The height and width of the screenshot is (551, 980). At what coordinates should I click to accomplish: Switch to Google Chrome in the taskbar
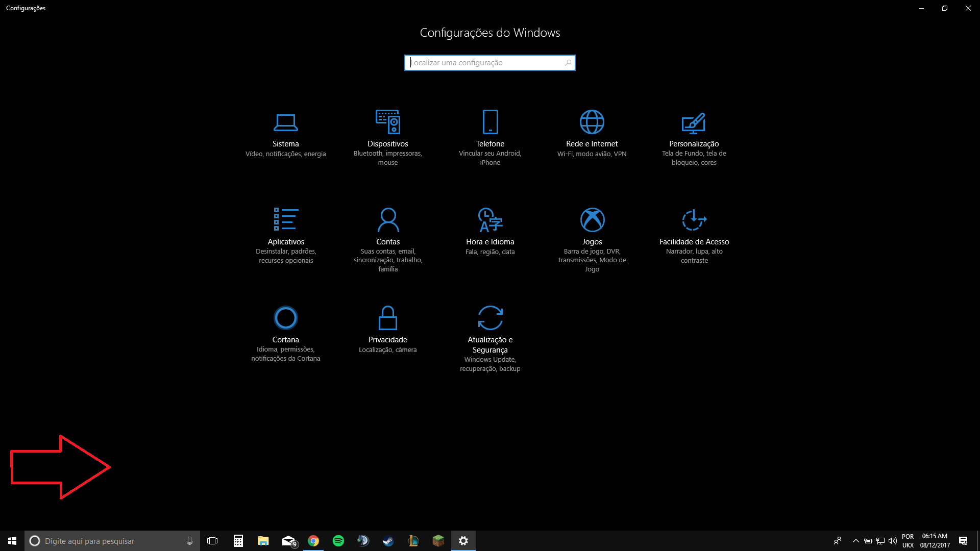[313, 541]
